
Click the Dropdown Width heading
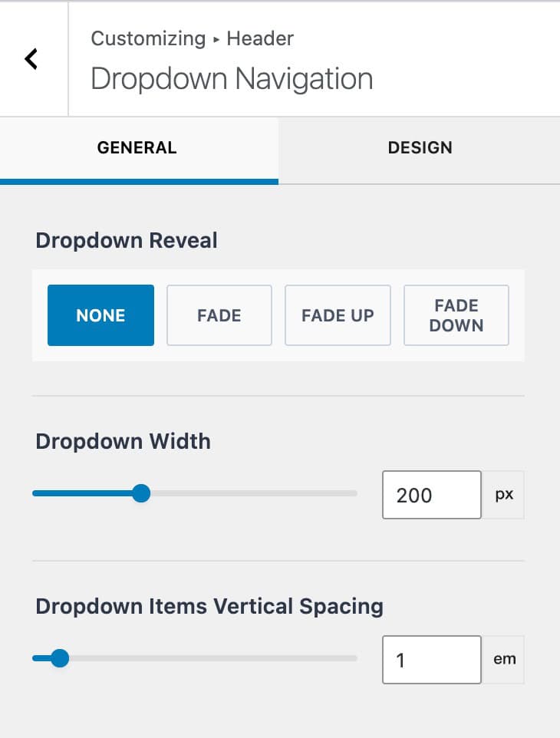coord(123,441)
